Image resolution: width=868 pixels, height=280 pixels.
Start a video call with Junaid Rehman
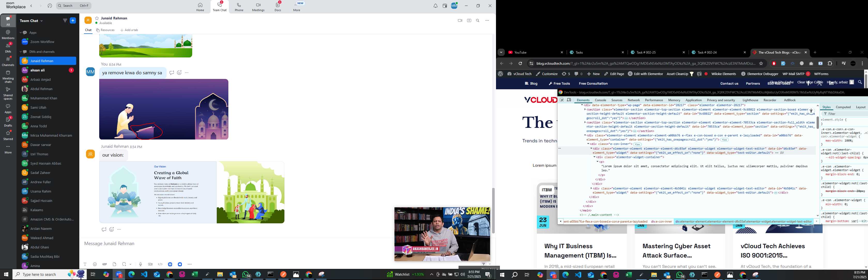coord(460,21)
